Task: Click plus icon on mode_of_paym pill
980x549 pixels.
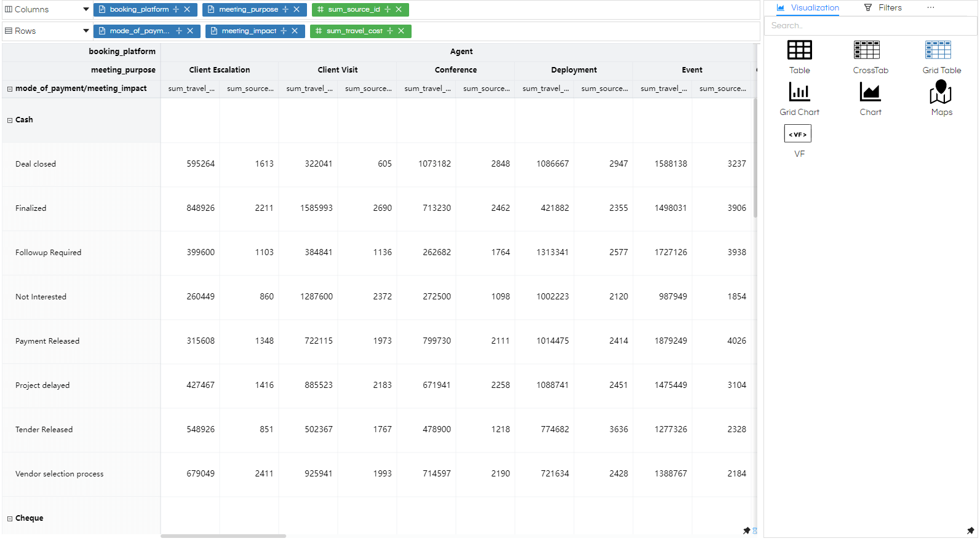Action: point(179,31)
